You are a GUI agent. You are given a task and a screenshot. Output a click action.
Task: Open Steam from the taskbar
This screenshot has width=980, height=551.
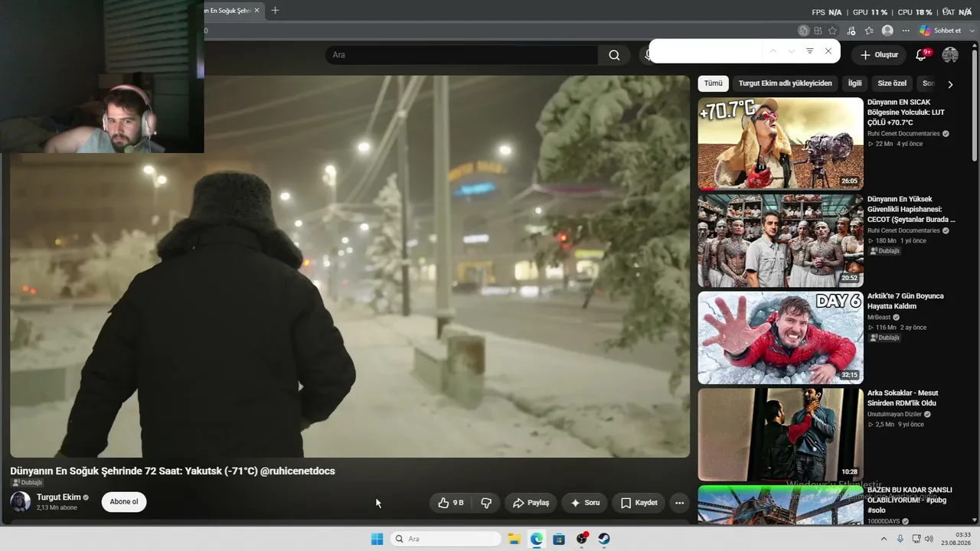[x=603, y=539]
